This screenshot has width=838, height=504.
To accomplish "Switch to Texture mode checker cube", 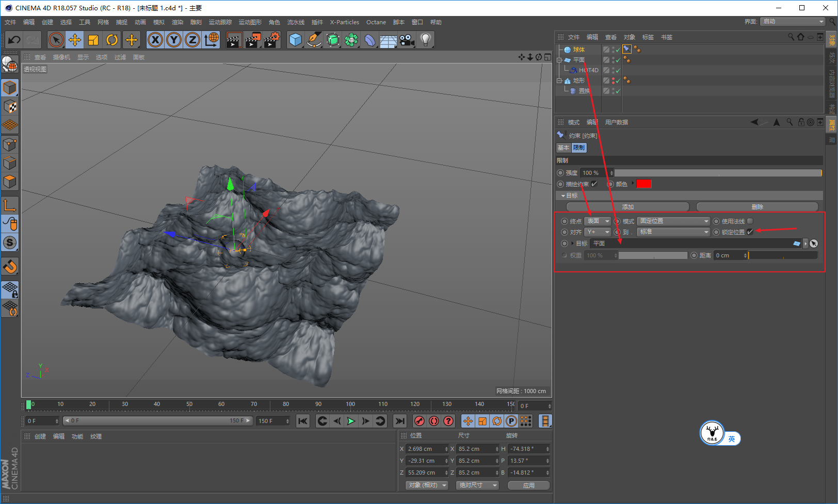I will click(x=10, y=107).
